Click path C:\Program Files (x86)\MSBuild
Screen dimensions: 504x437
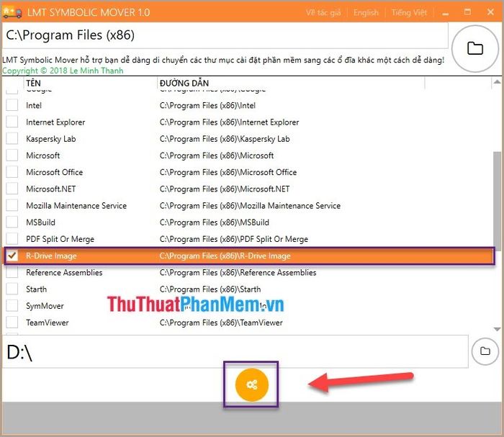214,222
